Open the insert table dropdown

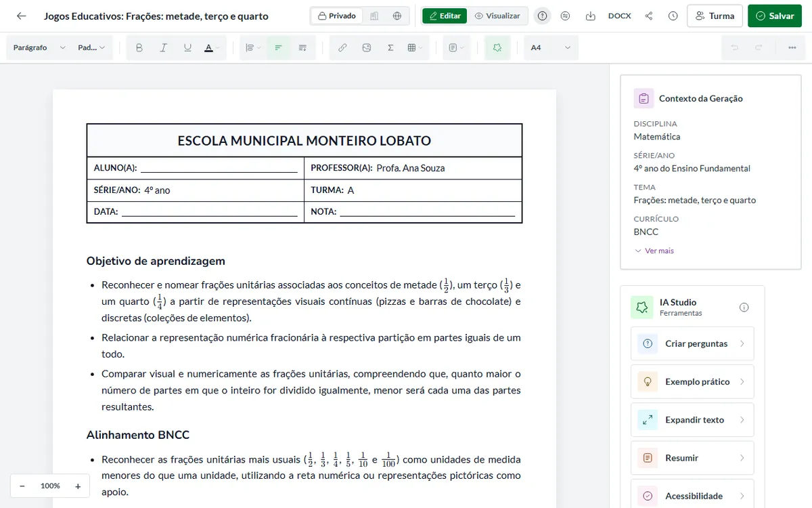coord(415,47)
